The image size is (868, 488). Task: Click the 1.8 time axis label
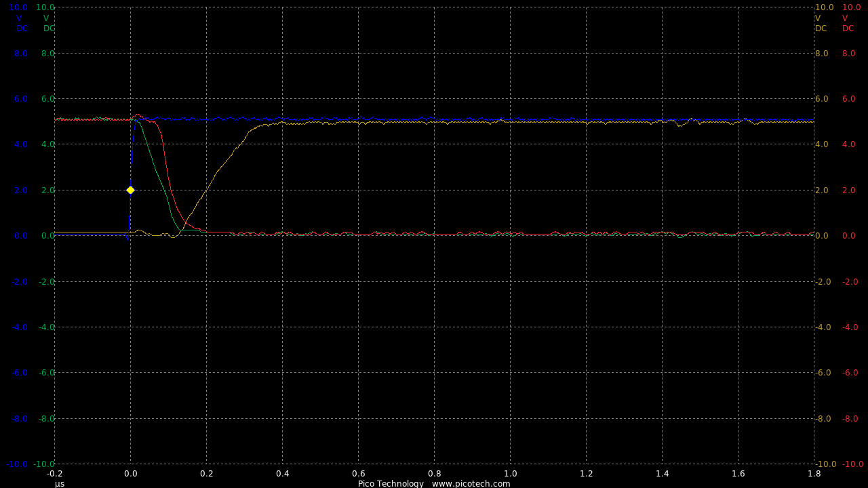[x=814, y=474]
